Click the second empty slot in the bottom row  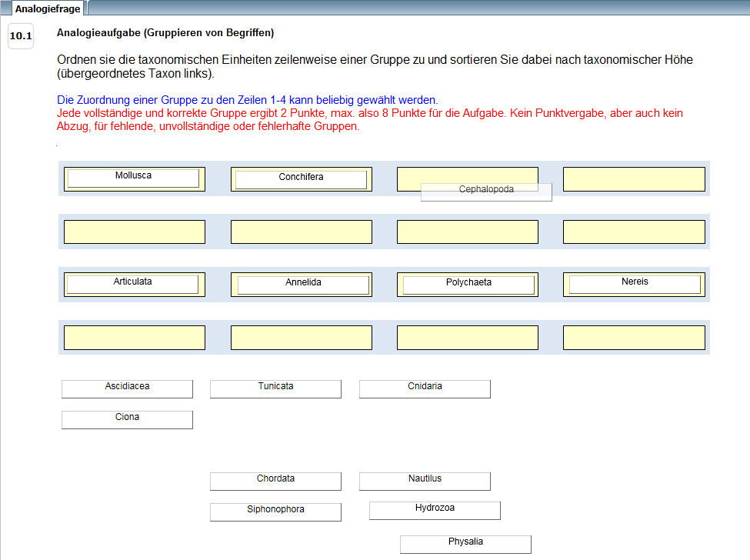[x=302, y=338]
